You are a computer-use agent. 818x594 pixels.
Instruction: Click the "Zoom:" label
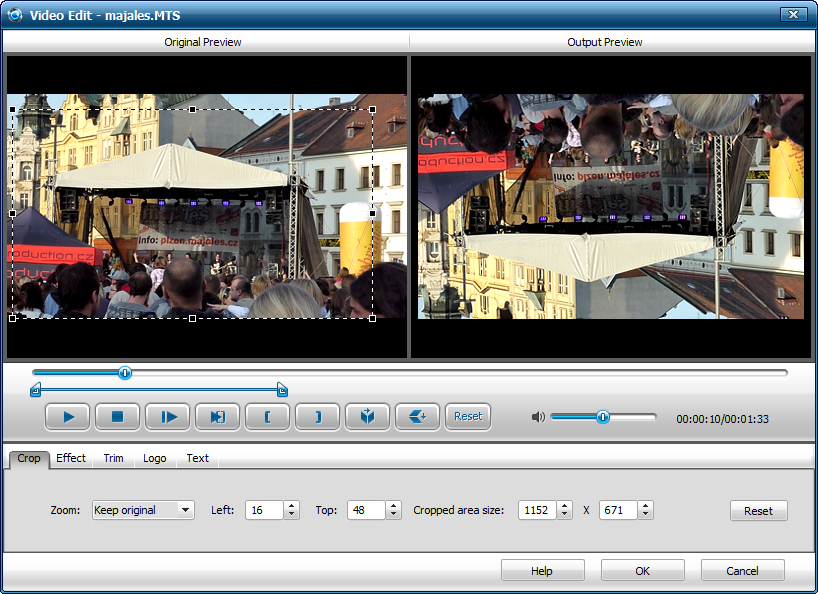coord(65,510)
